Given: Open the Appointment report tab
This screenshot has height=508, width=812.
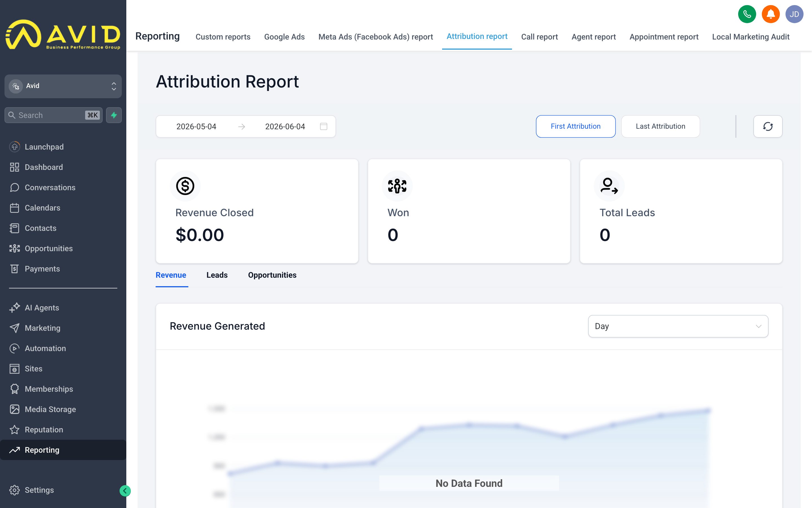Looking at the screenshot, I should coord(664,37).
